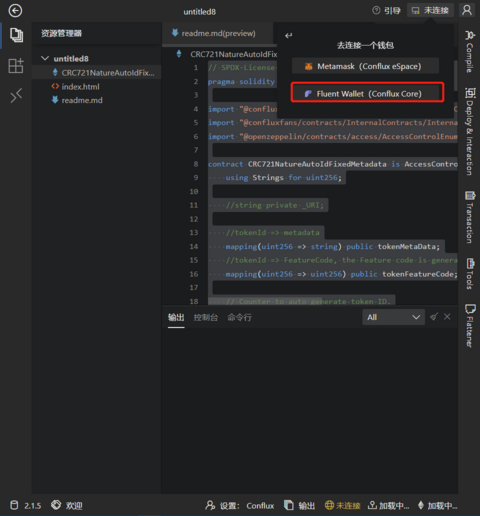Open the Deploy & Interaction panel
The width and height of the screenshot is (480, 516).
(470, 131)
